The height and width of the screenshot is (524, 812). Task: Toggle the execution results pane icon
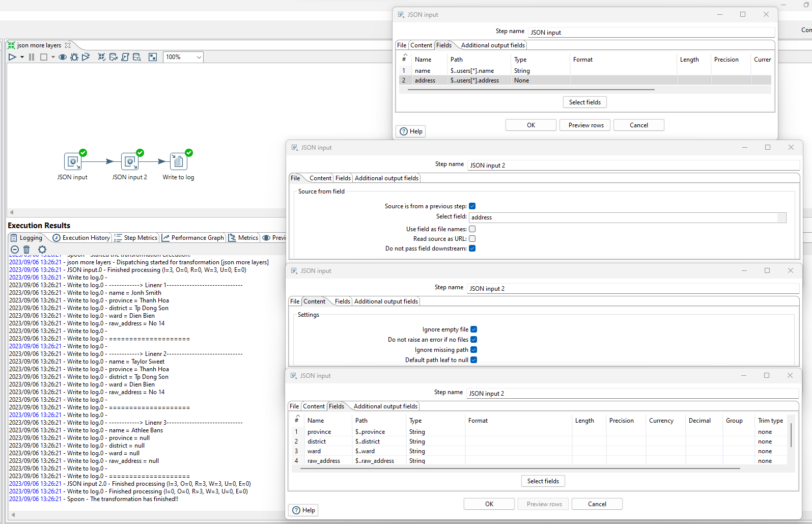point(153,57)
